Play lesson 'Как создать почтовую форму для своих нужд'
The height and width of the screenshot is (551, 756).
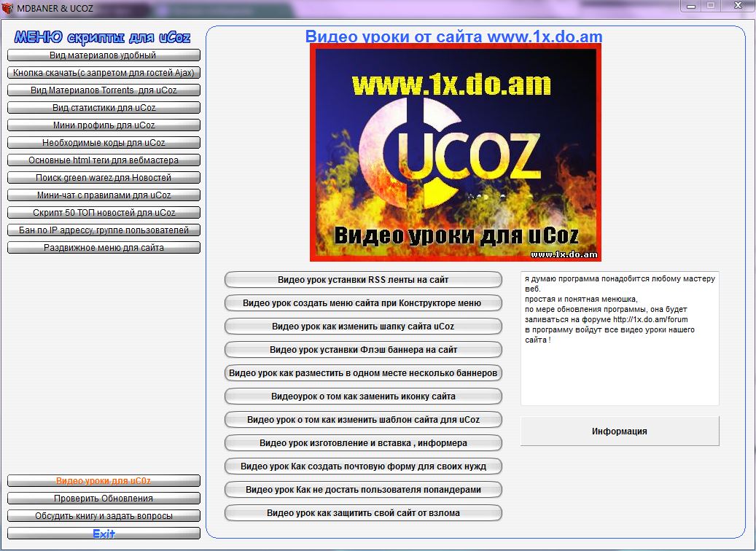pos(363,466)
